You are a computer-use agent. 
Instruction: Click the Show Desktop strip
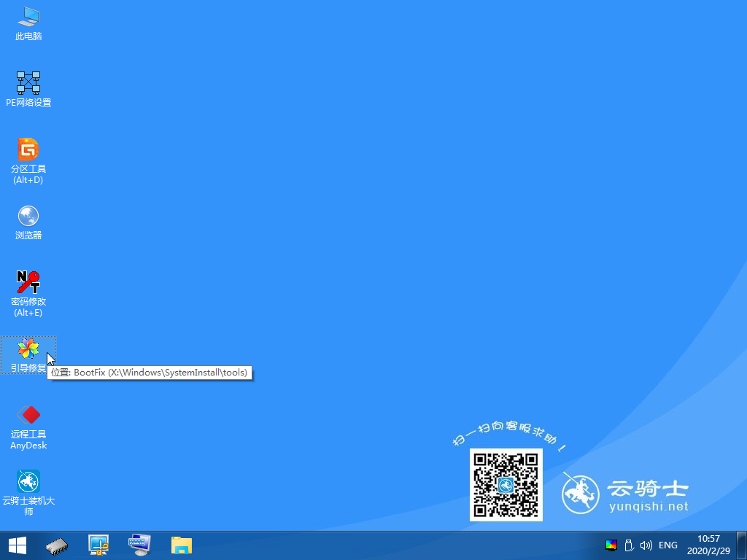742,545
